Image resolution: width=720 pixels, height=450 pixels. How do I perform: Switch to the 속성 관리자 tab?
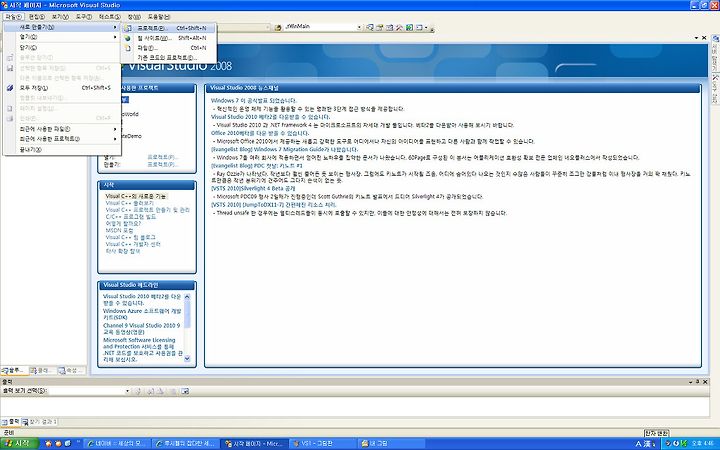pos(71,370)
